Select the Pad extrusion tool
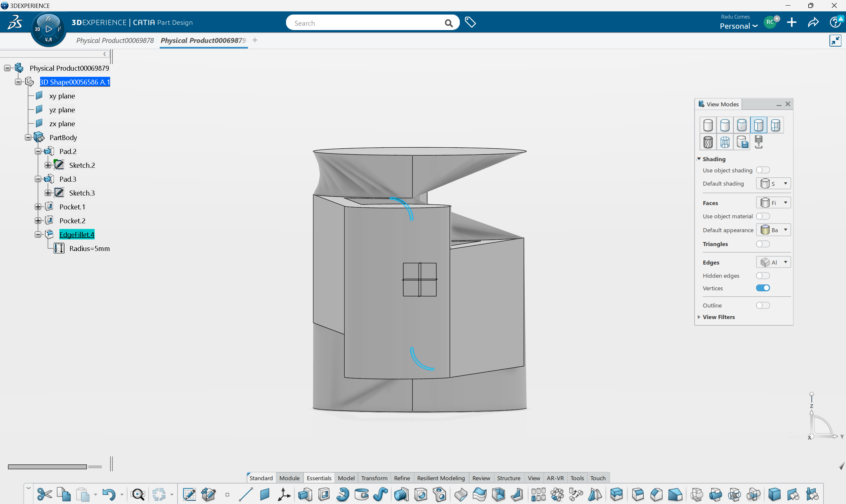Screen dimensions: 846x504 pos(305,494)
